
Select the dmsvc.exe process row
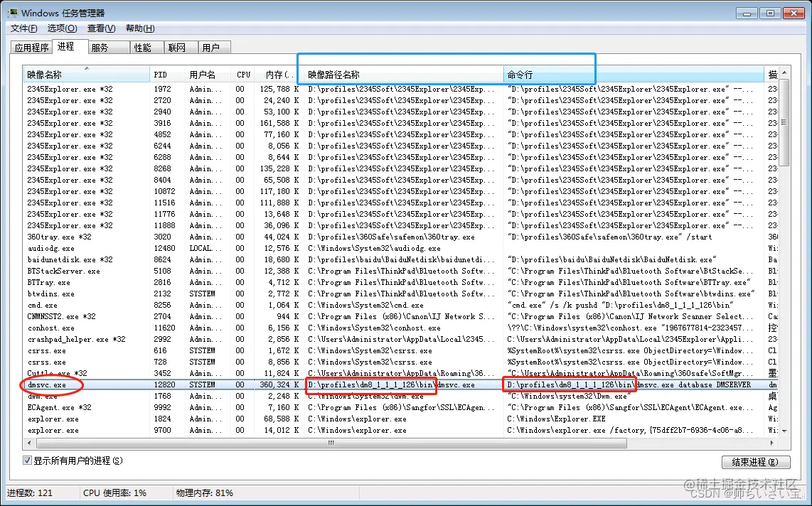[401, 385]
